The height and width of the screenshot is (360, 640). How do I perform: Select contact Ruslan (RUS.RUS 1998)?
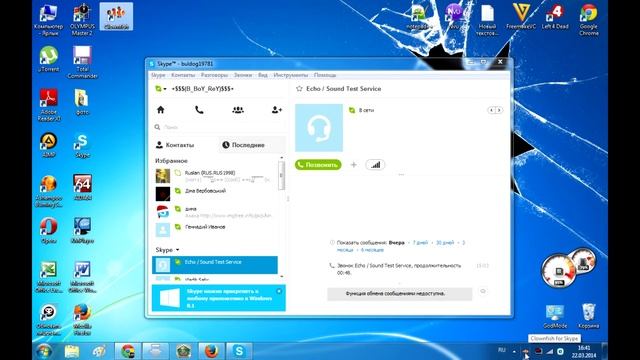215,176
